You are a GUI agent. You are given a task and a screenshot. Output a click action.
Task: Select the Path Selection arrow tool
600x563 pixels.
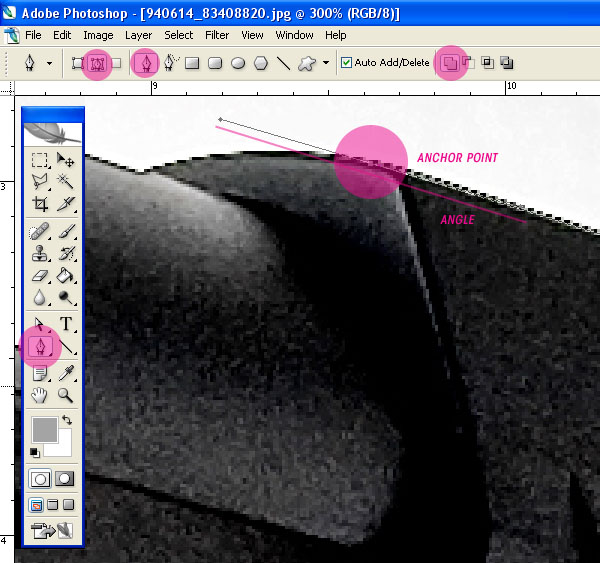(x=39, y=324)
